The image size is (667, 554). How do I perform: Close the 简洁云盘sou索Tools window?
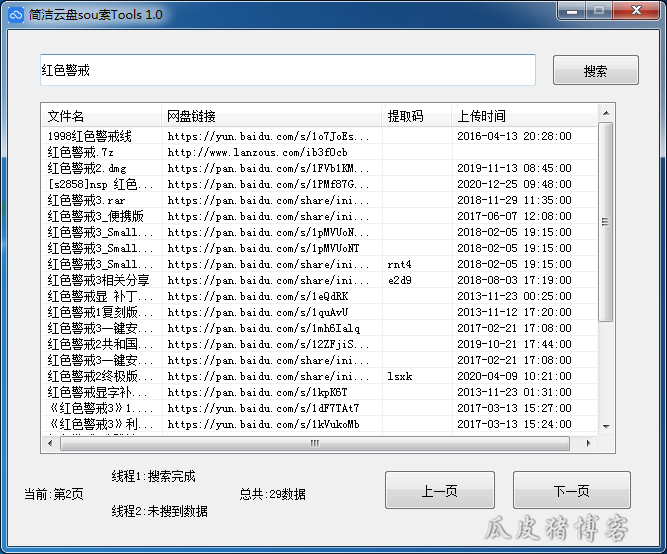pyautogui.click(x=636, y=11)
